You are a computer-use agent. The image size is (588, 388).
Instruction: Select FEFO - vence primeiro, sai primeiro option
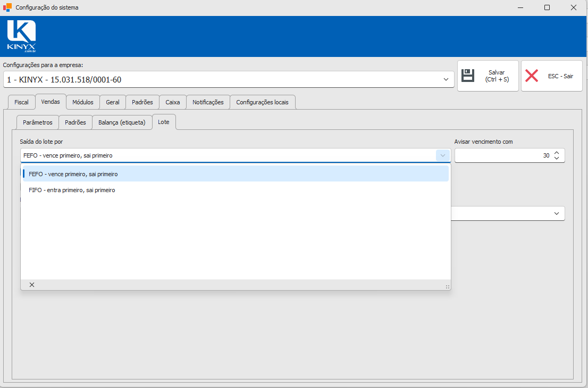236,174
